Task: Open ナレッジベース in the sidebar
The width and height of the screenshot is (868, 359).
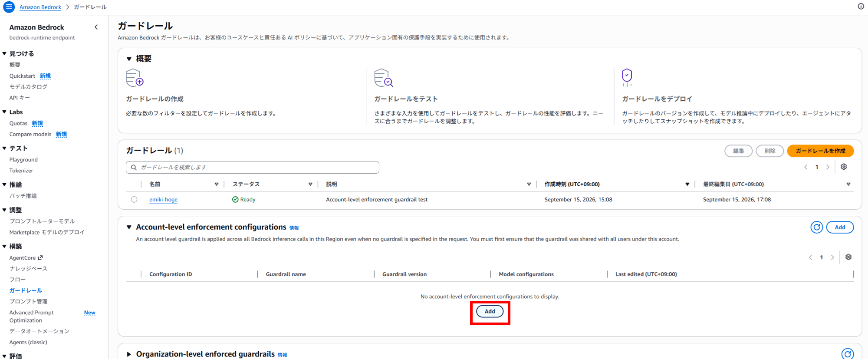Action: point(28,269)
